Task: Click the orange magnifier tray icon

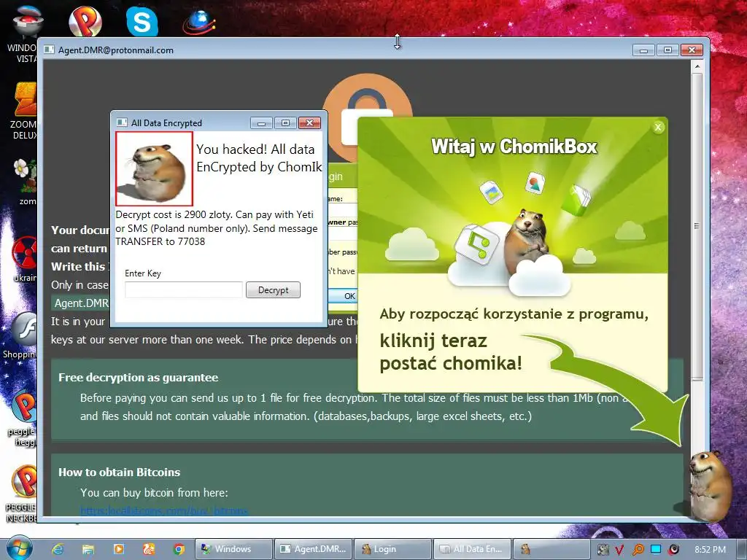Action: pyautogui.click(x=638, y=550)
